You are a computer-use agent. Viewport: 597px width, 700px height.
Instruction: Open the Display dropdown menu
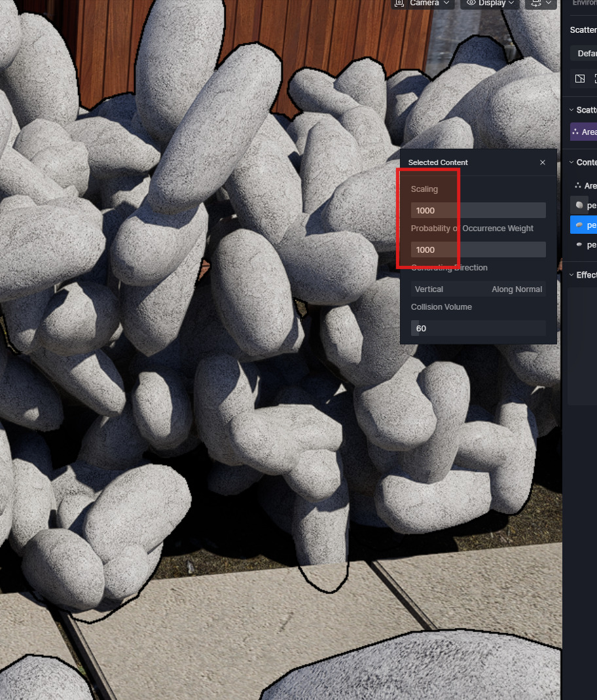491,3
